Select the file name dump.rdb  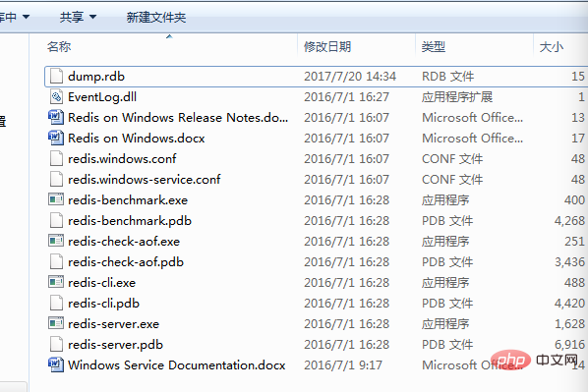pyautogui.click(x=96, y=77)
